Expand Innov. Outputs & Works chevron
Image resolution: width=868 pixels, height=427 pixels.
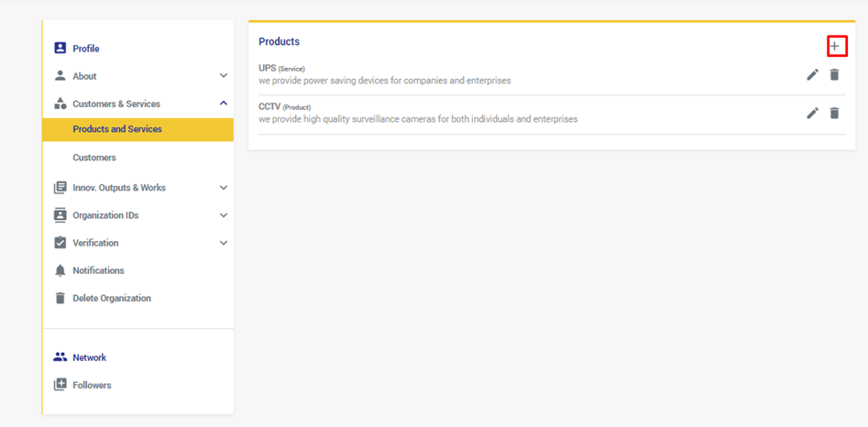coord(223,188)
